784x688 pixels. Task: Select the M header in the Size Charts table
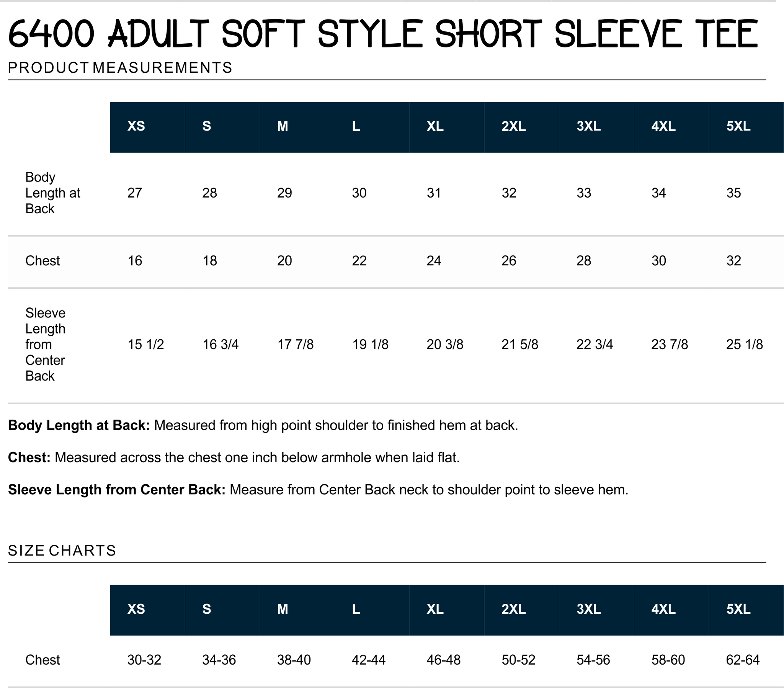[x=283, y=609]
